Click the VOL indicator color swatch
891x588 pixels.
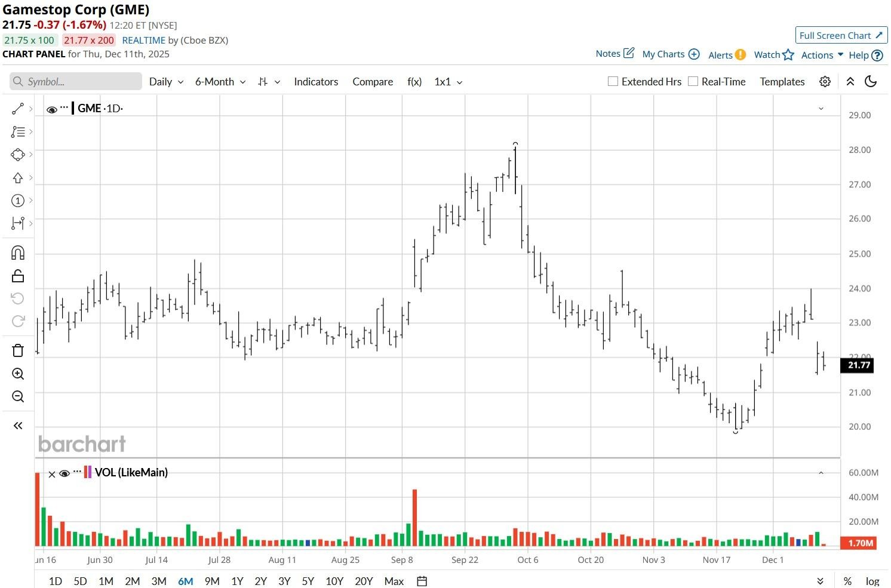click(88, 472)
